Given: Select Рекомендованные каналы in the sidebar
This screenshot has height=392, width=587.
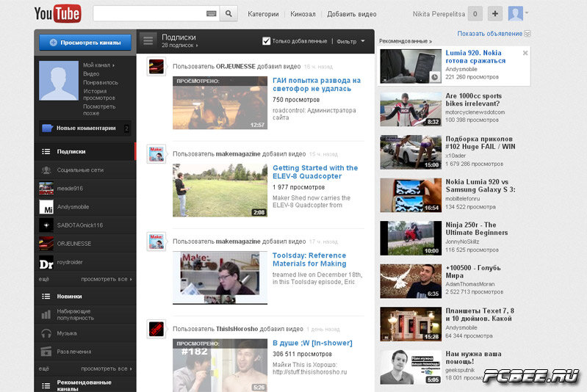Looking at the screenshot, I should (x=85, y=385).
